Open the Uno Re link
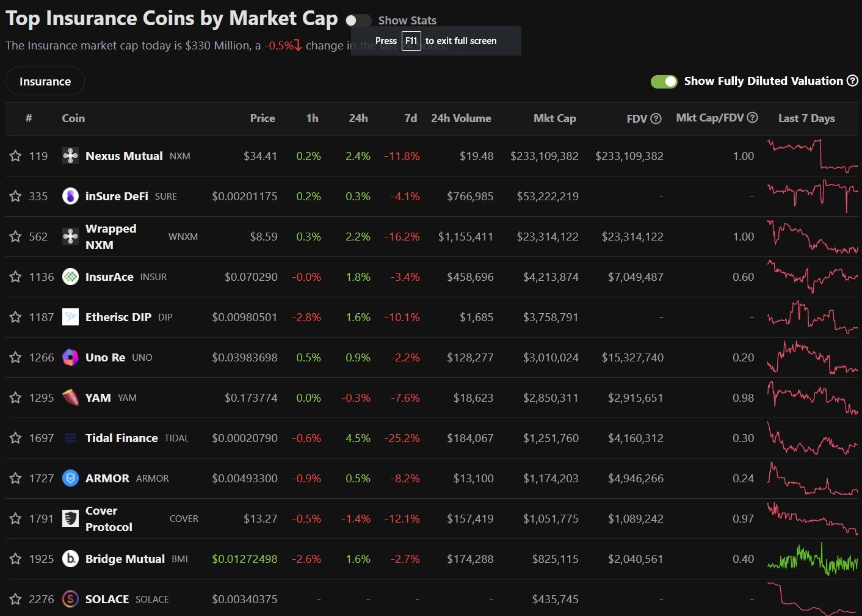 coord(105,358)
